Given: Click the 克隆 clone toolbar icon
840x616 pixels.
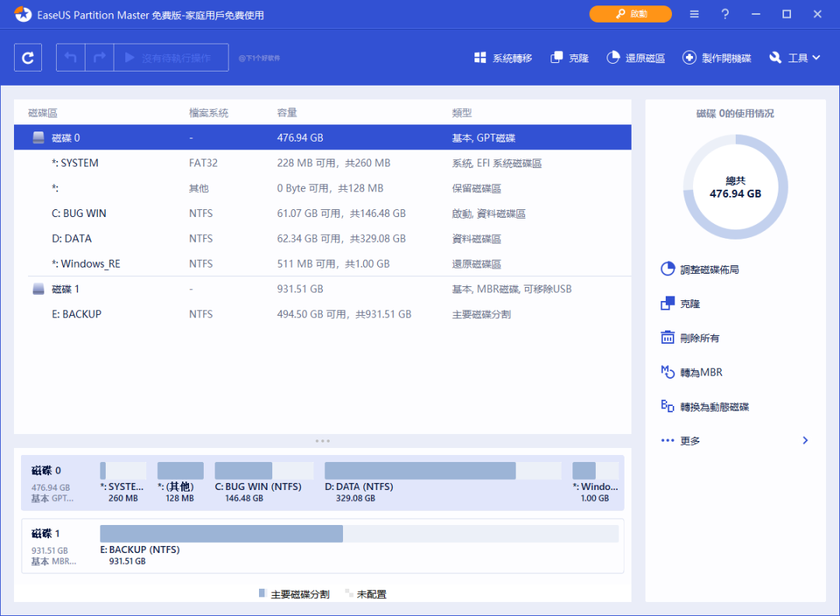Looking at the screenshot, I should coord(569,58).
